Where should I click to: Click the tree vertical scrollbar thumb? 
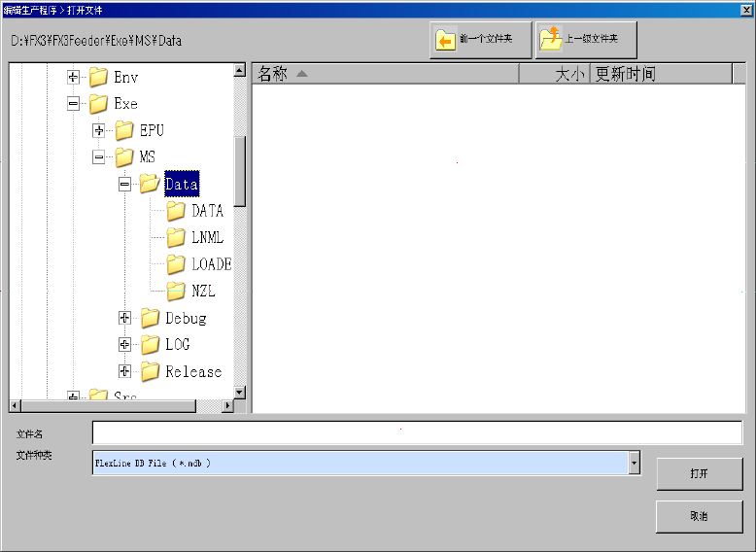click(x=240, y=171)
